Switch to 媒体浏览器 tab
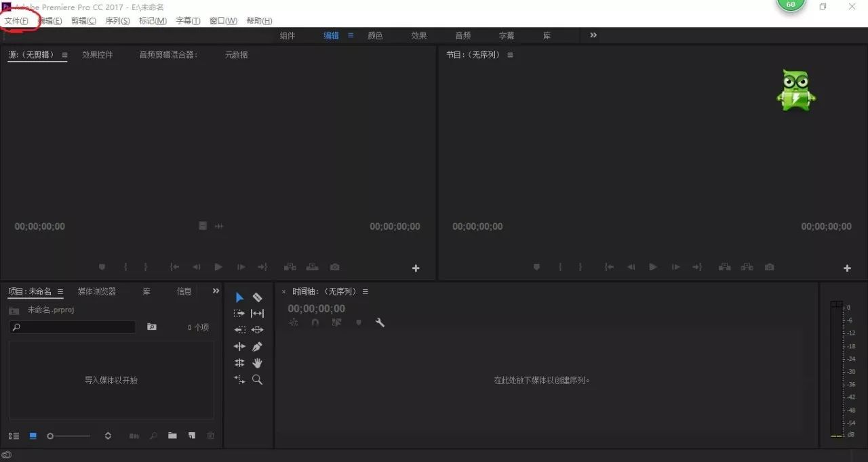Viewport: 868px width, 462px height. [x=97, y=291]
